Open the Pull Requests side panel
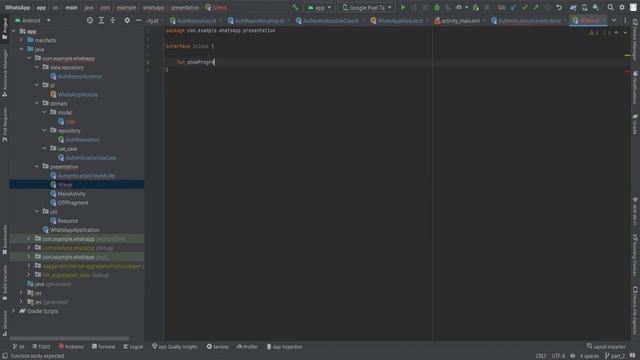Viewport: 640px width, 360px height. [x=4, y=124]
